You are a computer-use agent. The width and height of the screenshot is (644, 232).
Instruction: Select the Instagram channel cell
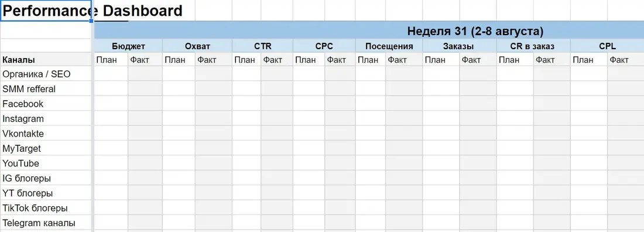pos(46,118)
